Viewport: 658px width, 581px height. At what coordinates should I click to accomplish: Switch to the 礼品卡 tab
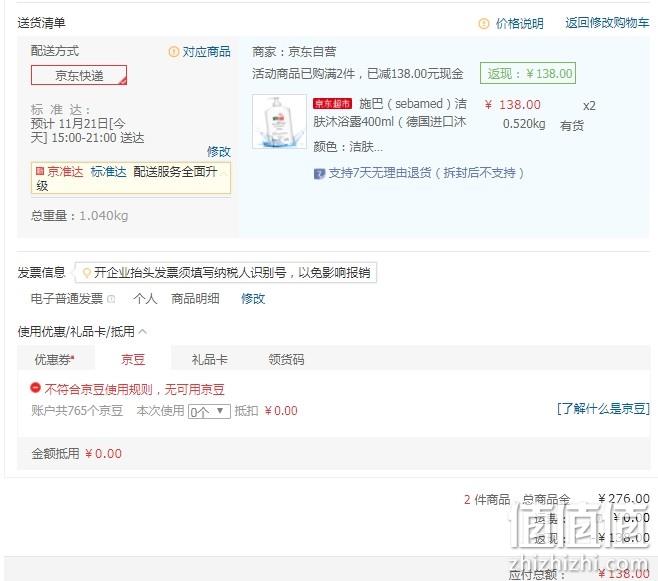pos(209,360)
